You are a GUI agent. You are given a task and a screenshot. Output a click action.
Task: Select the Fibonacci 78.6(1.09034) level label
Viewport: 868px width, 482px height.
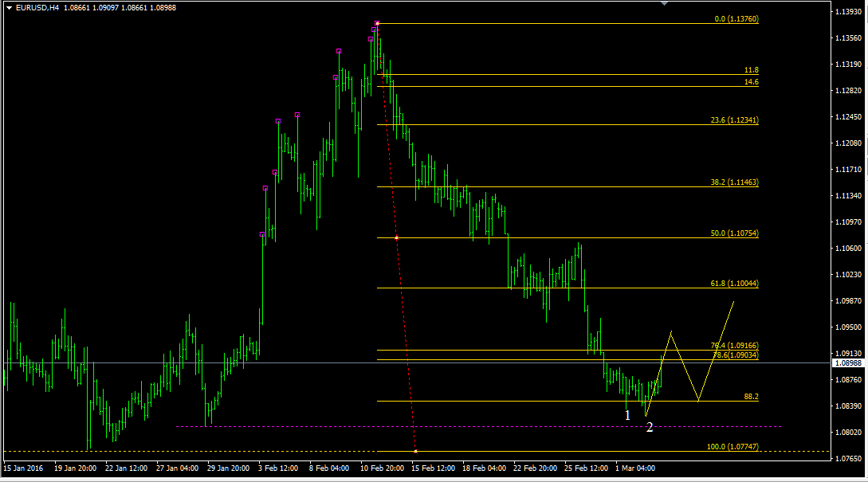pyautogui.click(x=736, y=355)
